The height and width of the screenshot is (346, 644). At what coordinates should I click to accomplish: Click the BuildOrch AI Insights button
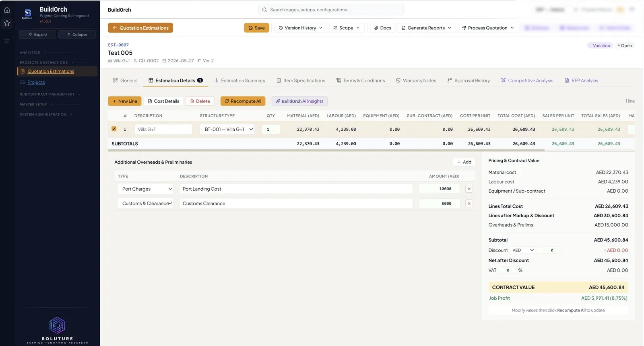point(299,101)
